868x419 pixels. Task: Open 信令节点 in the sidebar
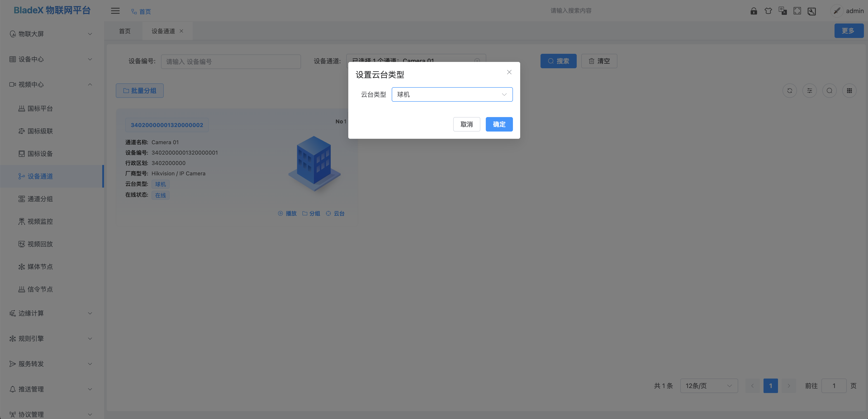coord(52,289)
